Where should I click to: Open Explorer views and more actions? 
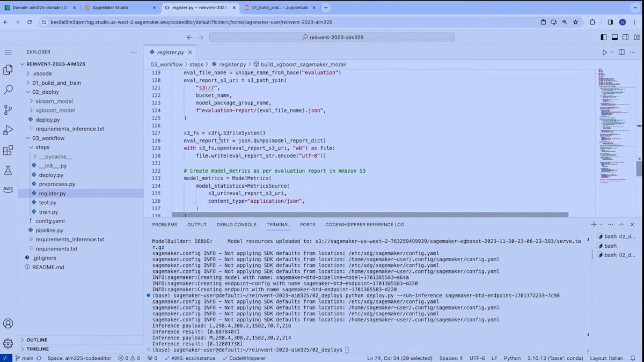pos(134,52)
